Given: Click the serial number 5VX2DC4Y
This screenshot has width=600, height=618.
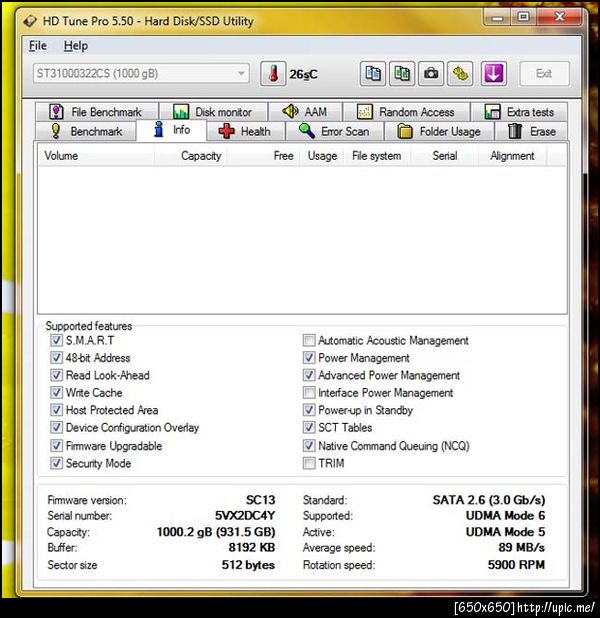Looking at the screenshot, I should coord(245,516).
